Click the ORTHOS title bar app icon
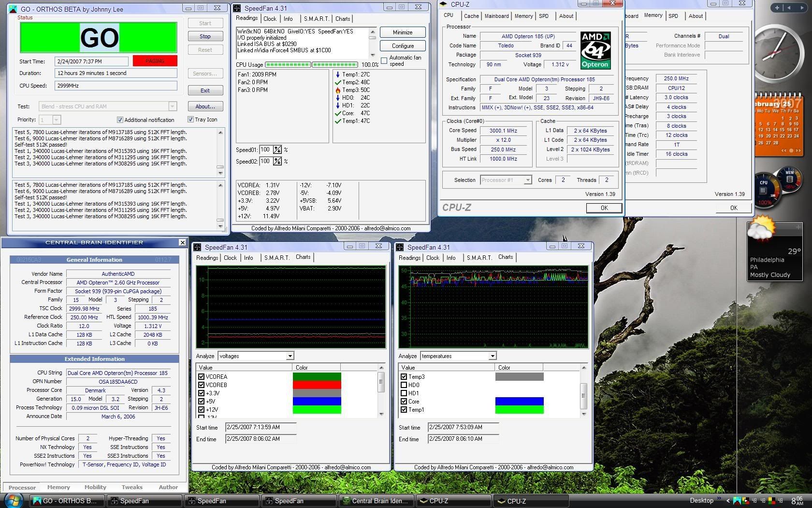 pyautogui.click(x=14, y=9)
